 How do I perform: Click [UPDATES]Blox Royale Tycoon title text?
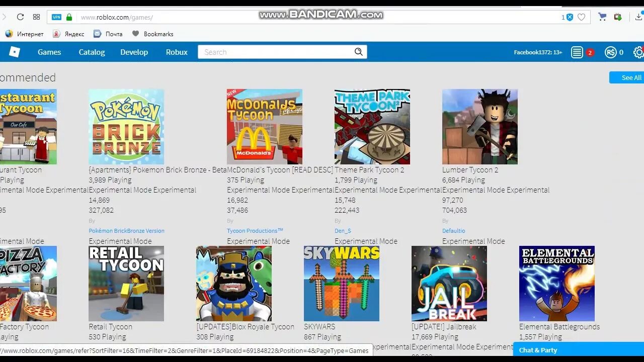click(x=246, y=327)
